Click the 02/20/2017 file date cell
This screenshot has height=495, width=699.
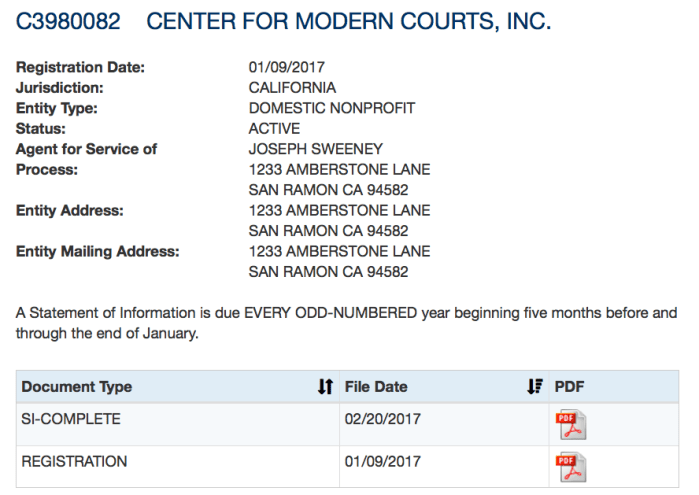point(383,419)
